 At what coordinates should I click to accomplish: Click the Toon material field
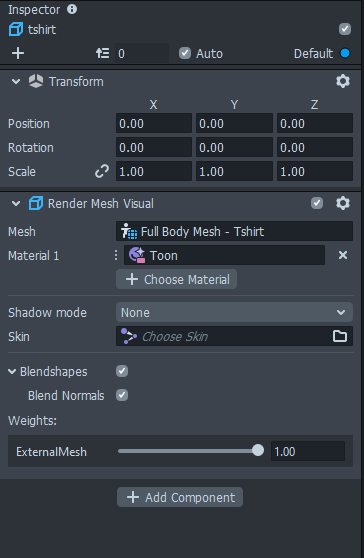(x=224, y=255)
